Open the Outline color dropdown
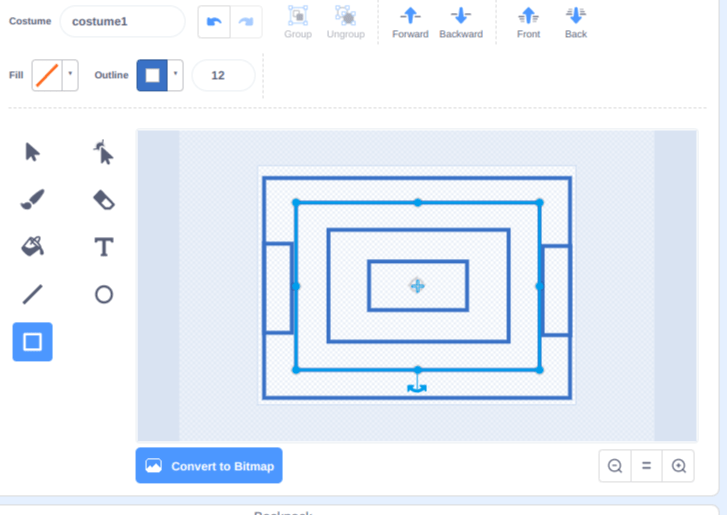This screenshot has width=727, height=515. coord(176,75)
